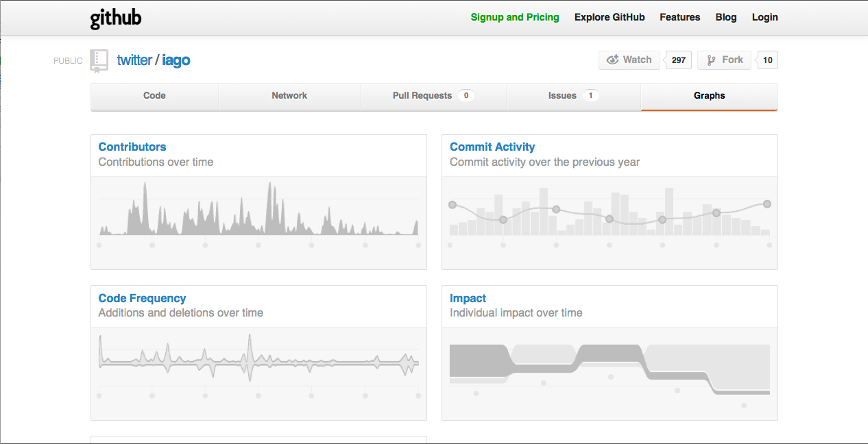
Task: Select the Graphs tab
Action: (709, 97)
